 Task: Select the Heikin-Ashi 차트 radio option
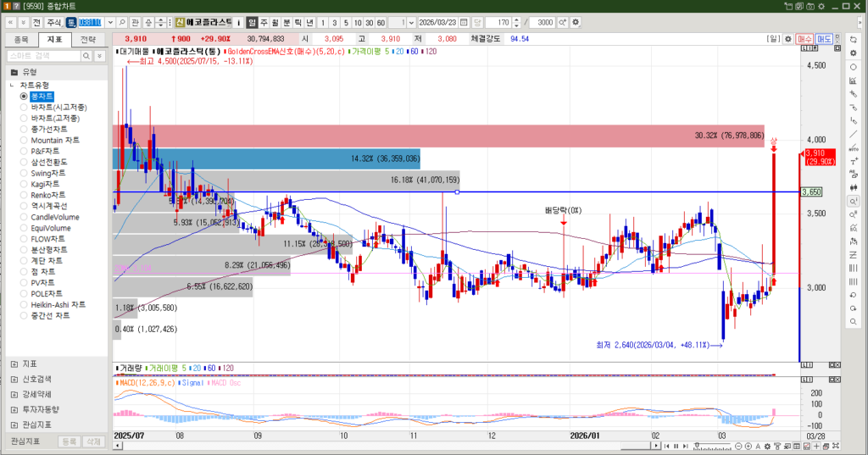coord(24,304)
